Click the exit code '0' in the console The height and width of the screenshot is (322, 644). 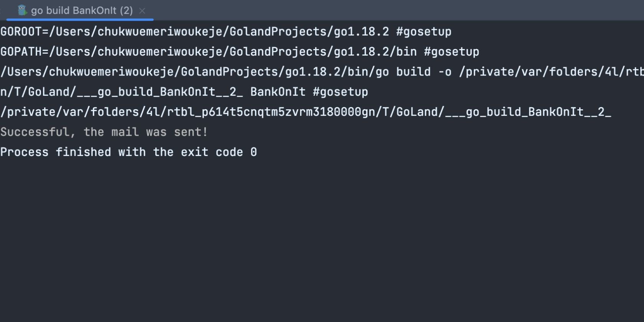[253, 152]
